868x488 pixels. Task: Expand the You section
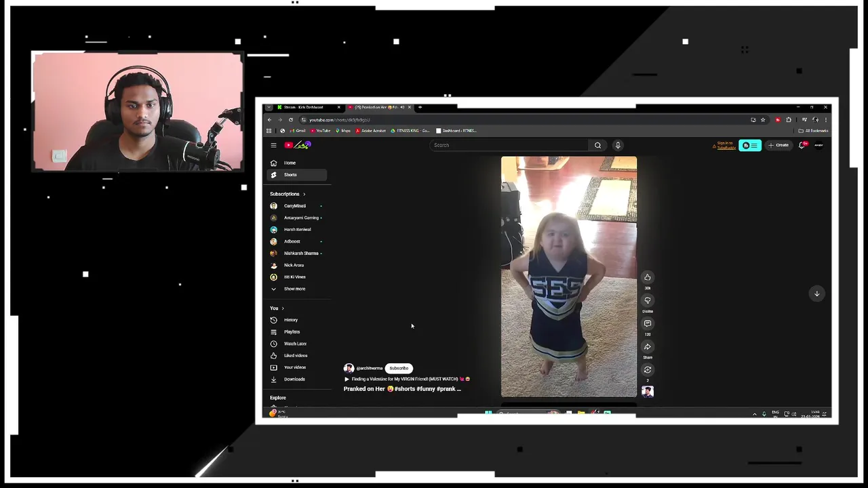coord(277,308)
